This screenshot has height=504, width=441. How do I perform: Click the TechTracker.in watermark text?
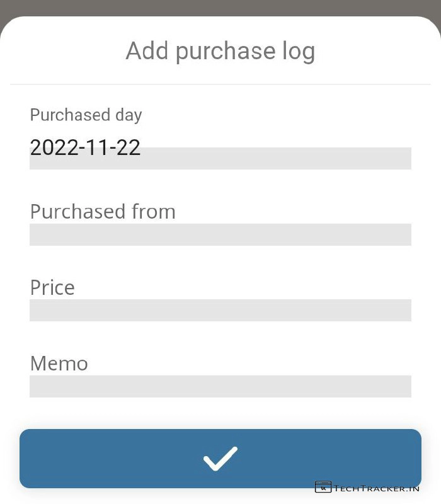pos(377,488)
